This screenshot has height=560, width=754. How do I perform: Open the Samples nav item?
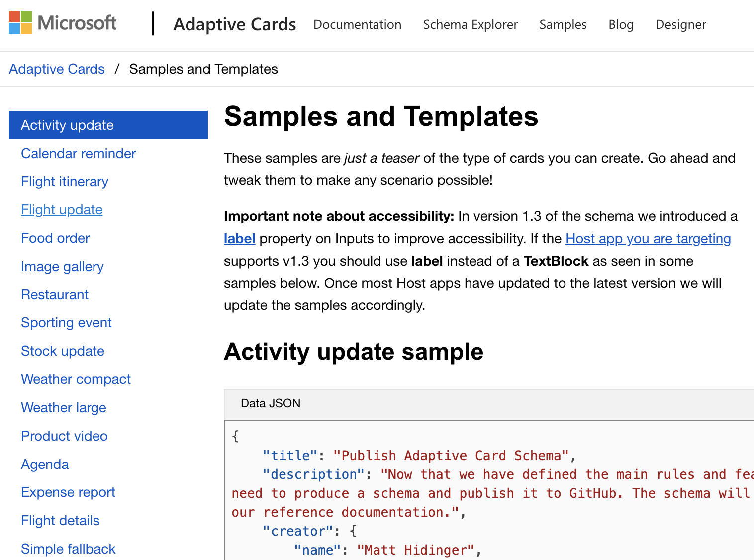(x=563, y=24)
